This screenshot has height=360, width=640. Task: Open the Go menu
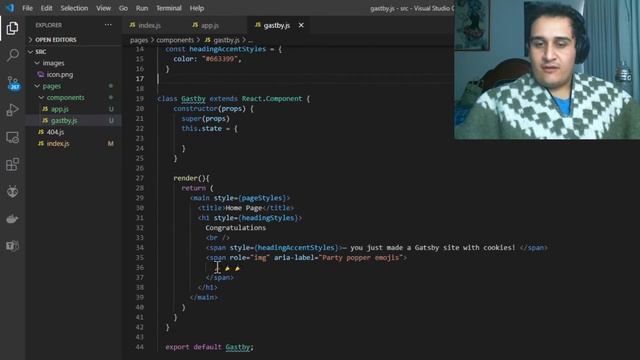click(x=123, y=8)
